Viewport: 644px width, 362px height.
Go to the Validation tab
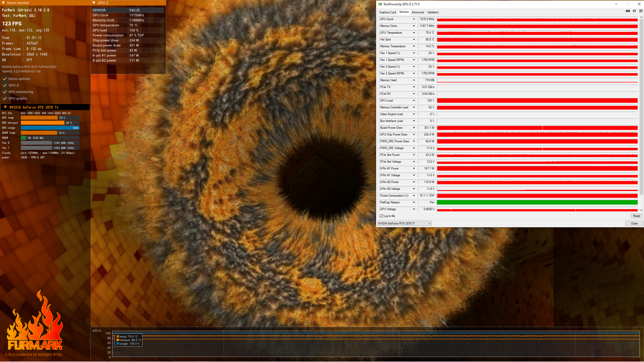(x=433, y=12)
